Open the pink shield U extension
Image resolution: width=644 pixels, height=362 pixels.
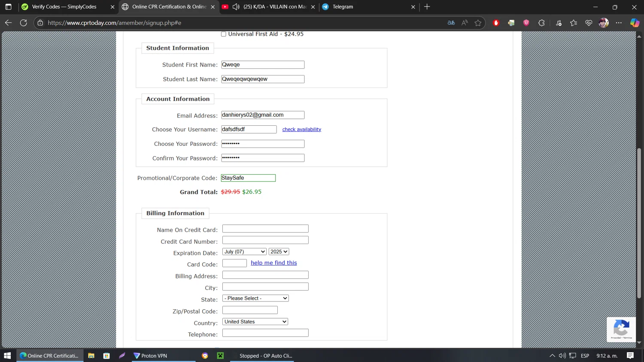[526, 23]
